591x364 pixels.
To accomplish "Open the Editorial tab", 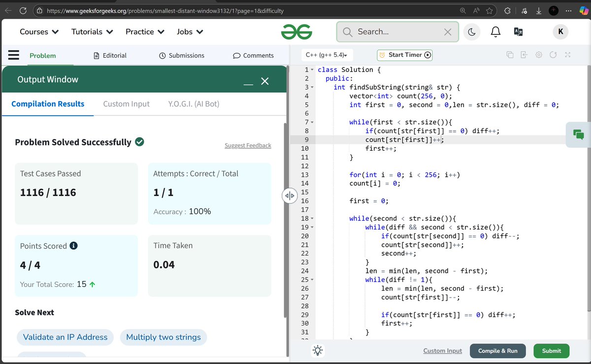I will pyautogui.click(x=110, y=56).
